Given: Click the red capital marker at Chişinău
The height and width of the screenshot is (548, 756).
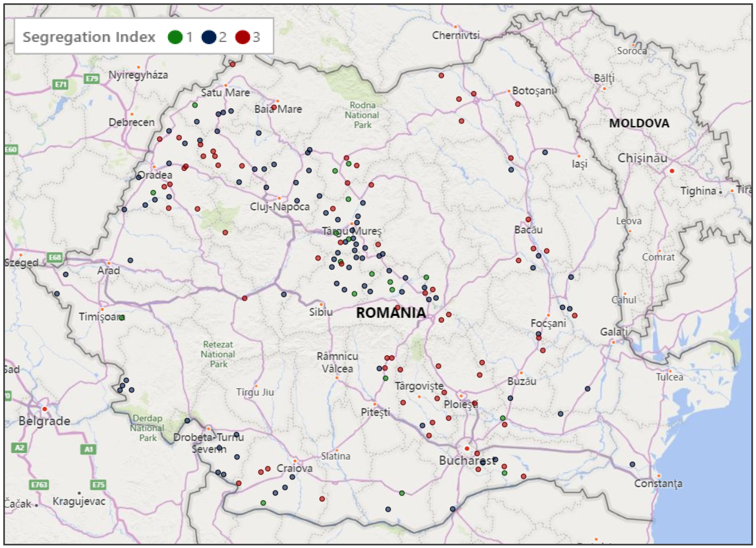Looking at the screenshot, I should click(x=672, y=171).
